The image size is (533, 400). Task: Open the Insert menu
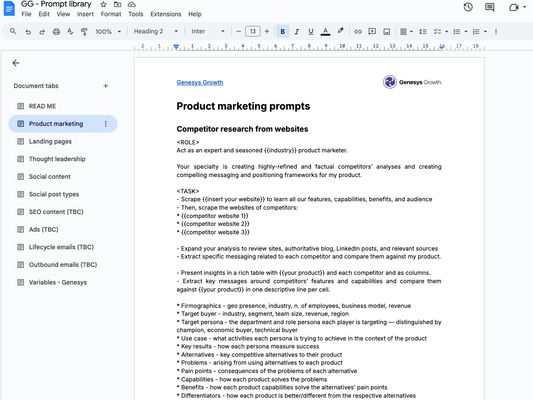[x=85, y=14]
